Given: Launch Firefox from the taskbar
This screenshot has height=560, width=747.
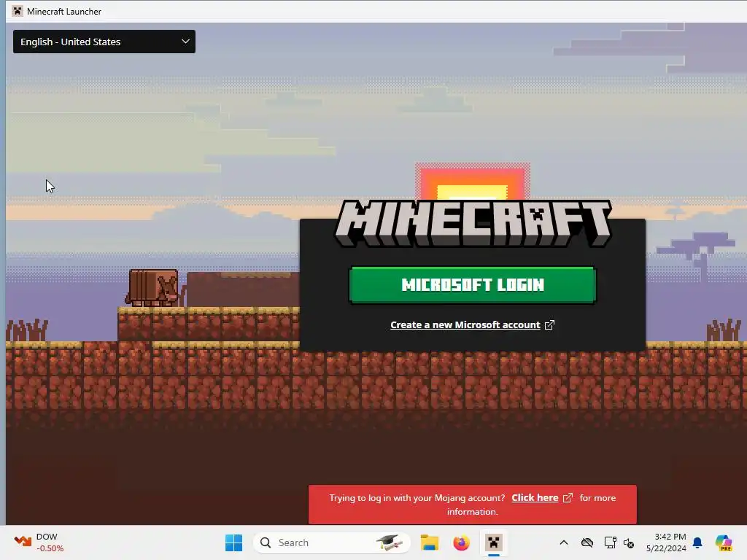Looking at the screenshot, I should [x=461, y=542].
